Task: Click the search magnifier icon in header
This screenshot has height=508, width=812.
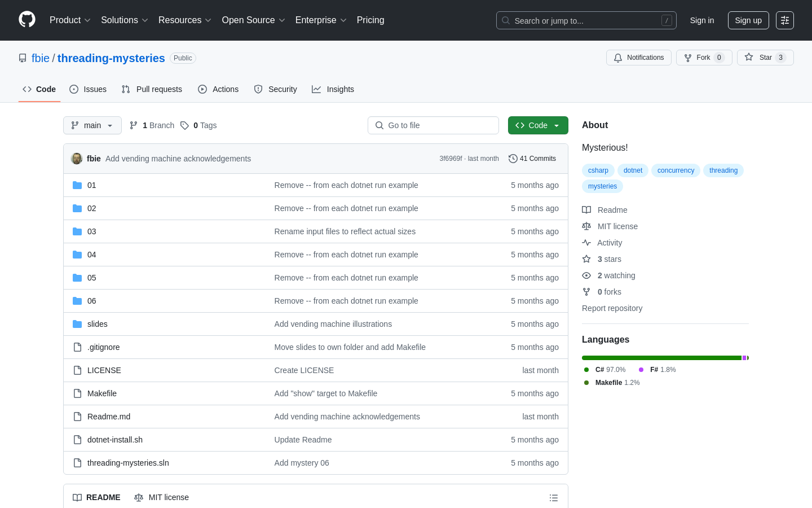Action: click(x=506, y=20)
